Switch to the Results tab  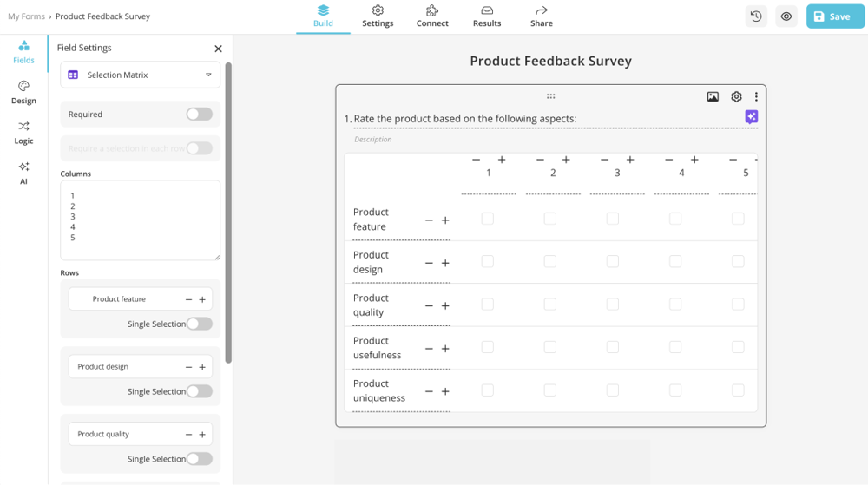[x=487, y=16]
